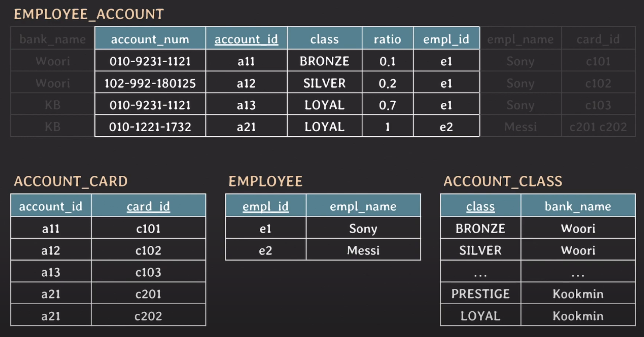
Task: Click the ratio value 0.7
Action: [387, 105]
